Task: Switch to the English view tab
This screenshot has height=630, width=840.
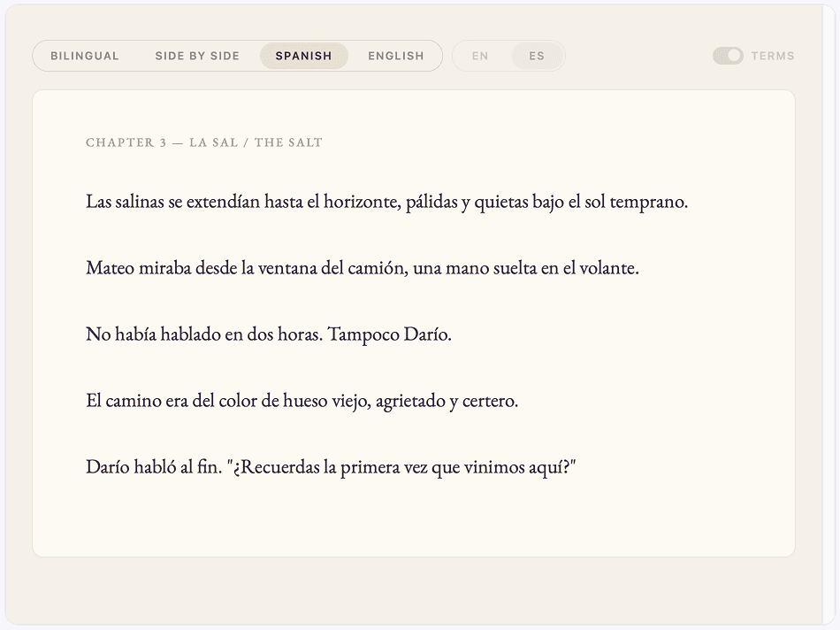Action: pyautogui.click(x=396, y=56)
